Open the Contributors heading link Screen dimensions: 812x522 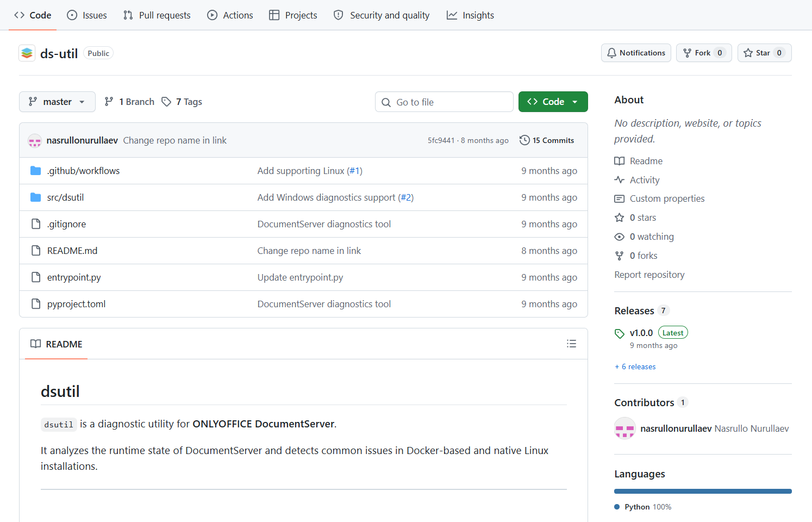tap(651, 402)
